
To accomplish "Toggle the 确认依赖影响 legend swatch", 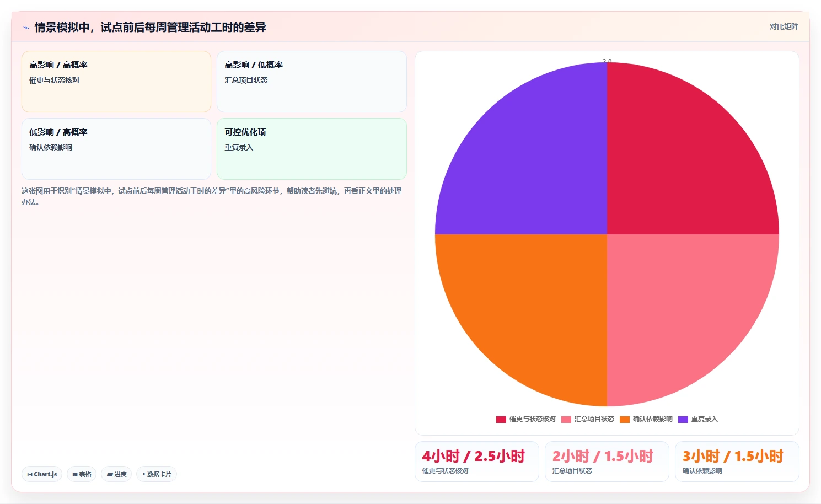I will click(x=624, y=419).
